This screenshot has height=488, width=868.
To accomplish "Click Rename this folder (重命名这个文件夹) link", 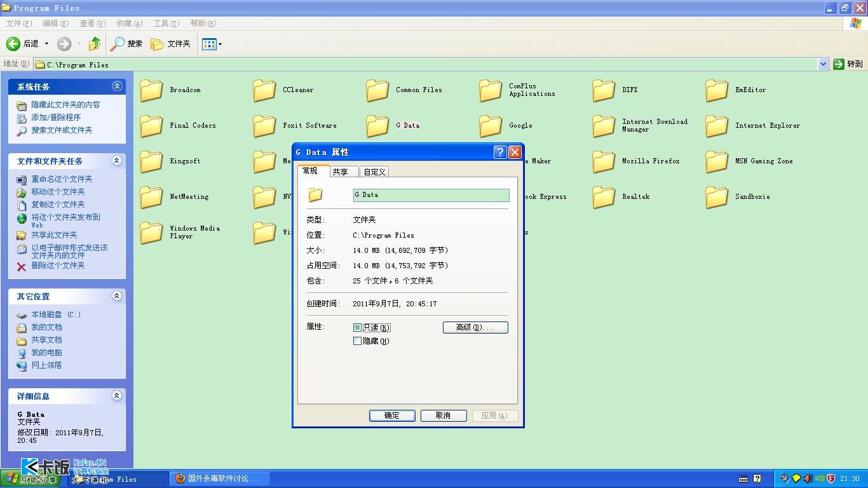I will coord(62,179).
